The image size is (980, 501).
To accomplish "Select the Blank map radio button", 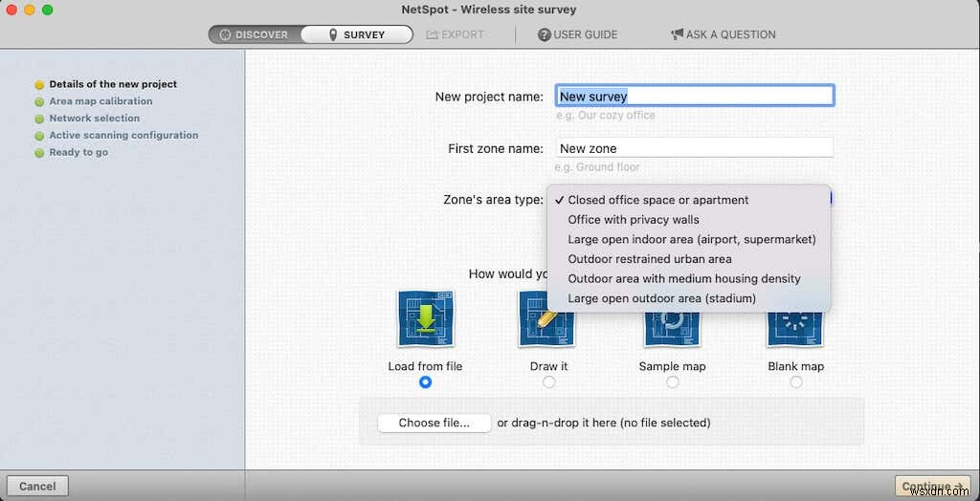I will [795, 382].
